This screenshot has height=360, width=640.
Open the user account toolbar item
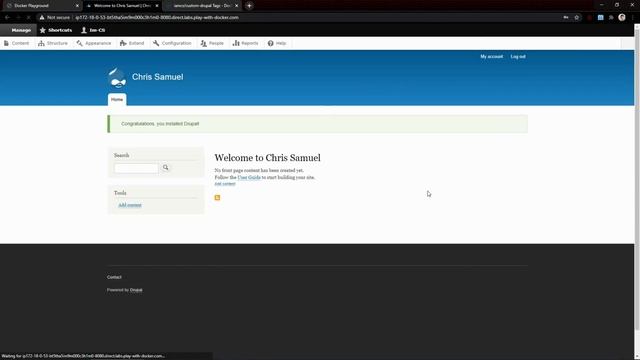(93, 30)
